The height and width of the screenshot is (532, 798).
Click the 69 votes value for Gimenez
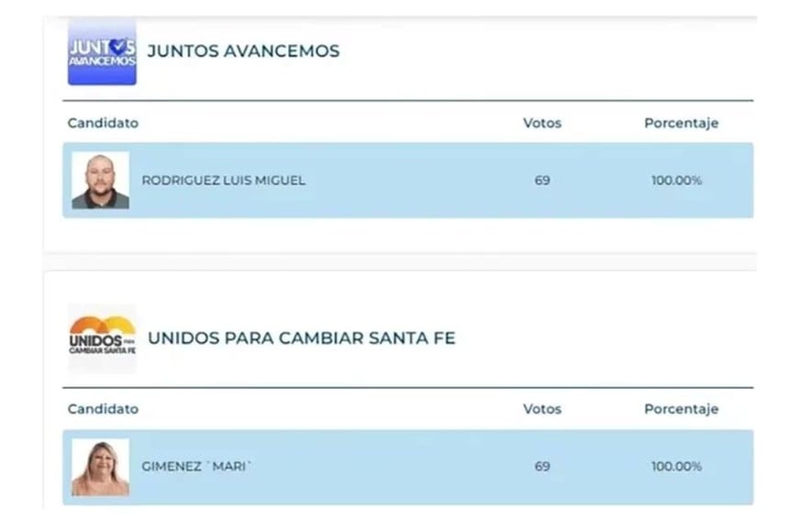pos(543,466)
